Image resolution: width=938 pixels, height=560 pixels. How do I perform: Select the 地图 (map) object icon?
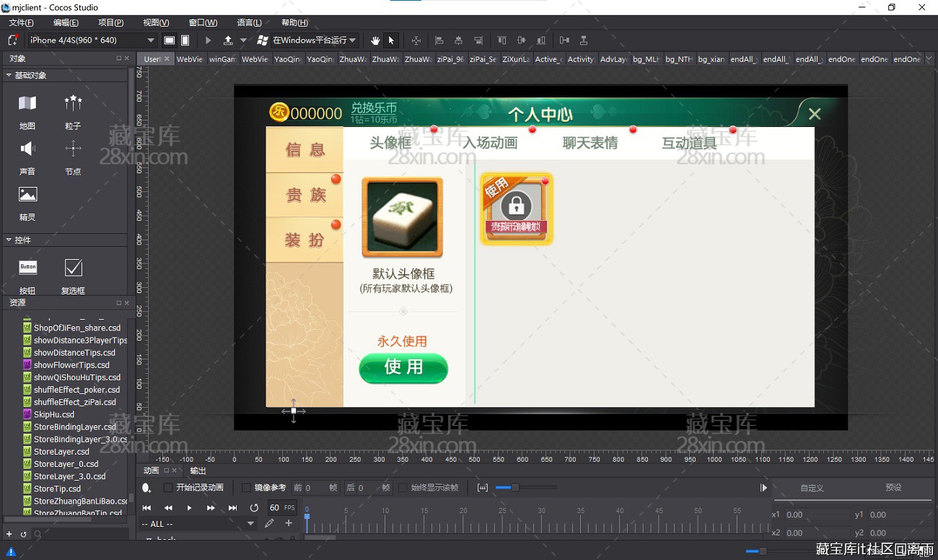[27, 104]
